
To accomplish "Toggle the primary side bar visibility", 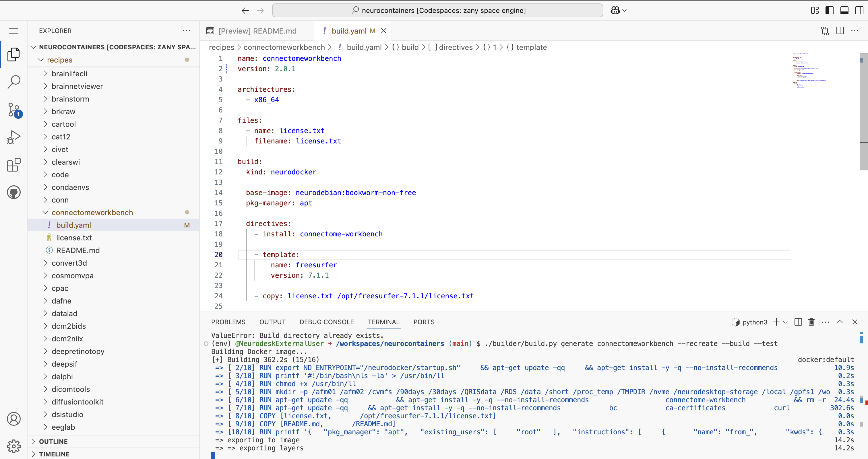I will [x=830, y=10].
